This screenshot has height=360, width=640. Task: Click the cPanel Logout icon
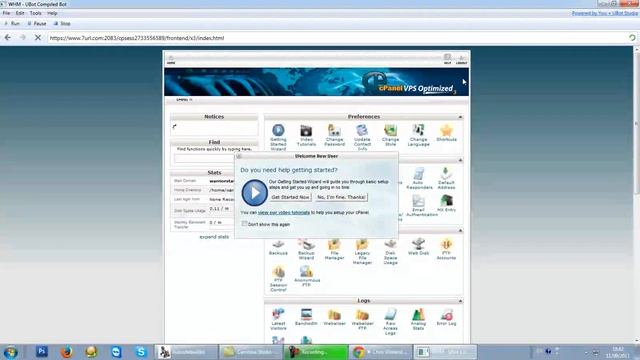click(462, 60)
